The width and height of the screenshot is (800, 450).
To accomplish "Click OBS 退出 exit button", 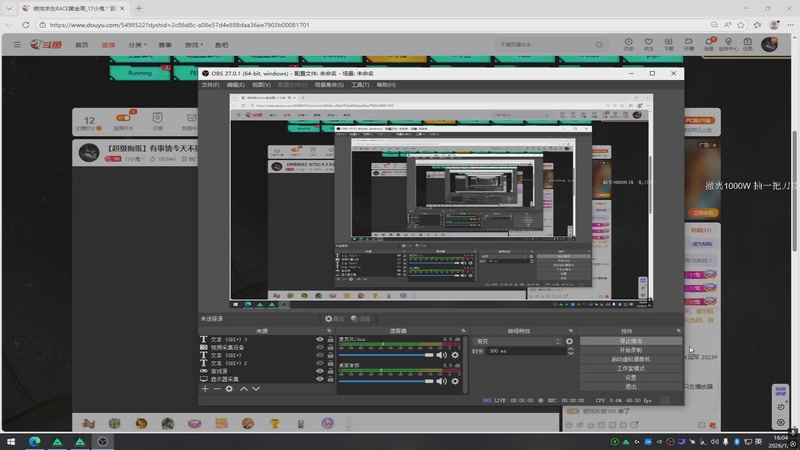I will tap(631, 387).
